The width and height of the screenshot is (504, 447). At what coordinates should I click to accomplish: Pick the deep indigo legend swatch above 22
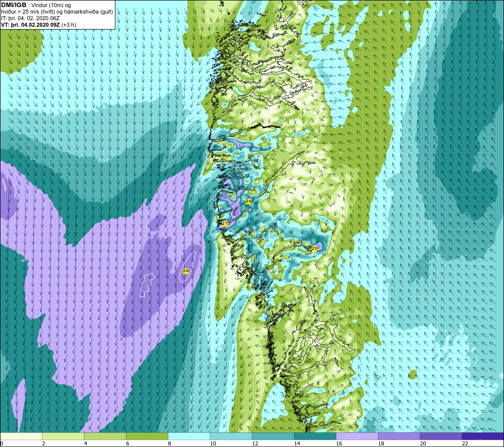[x=483, y=436]
